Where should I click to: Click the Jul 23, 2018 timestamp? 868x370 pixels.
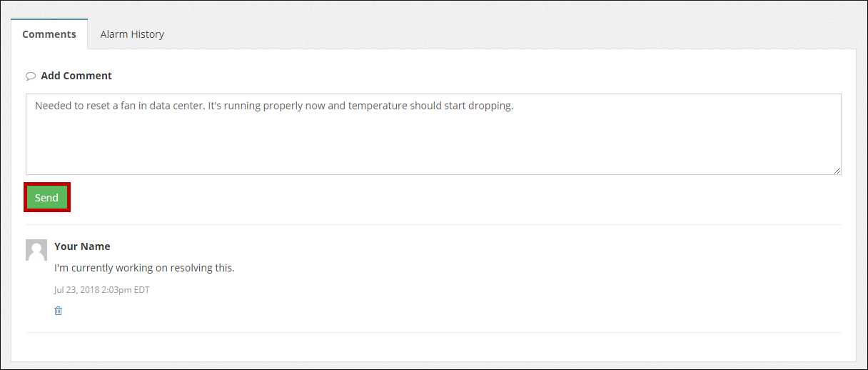pos(101,290)
